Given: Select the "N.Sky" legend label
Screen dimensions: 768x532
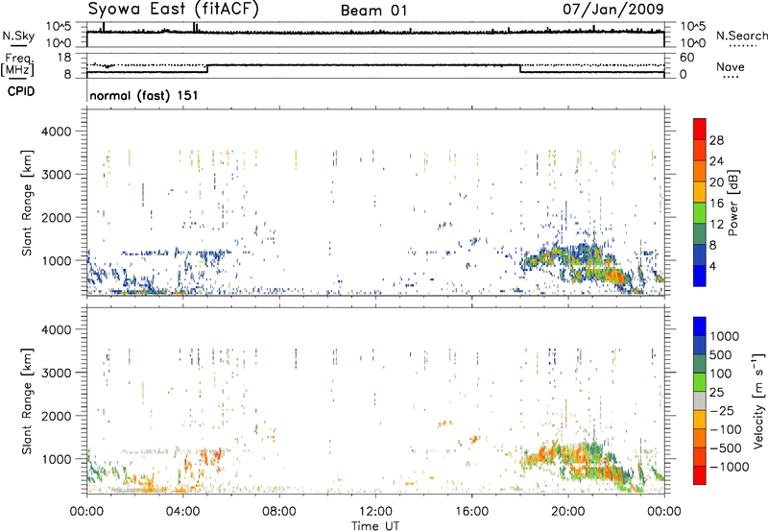Looking at the screenshot, I should pos(18,36).
